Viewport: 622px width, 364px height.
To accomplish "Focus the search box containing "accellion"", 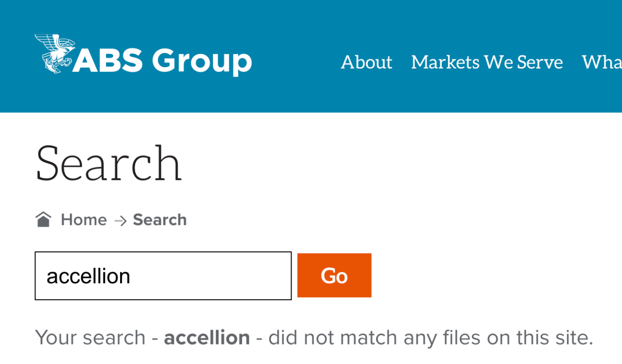I will [163, 276].
